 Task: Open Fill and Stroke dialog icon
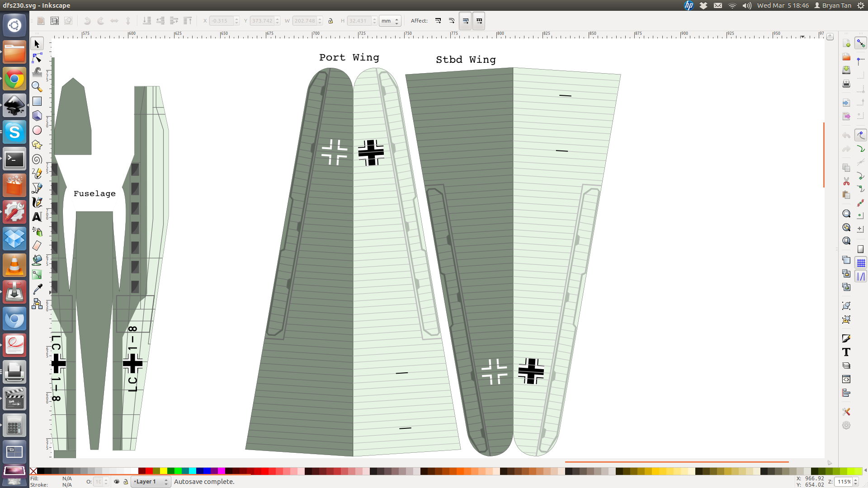pos(846,338)
